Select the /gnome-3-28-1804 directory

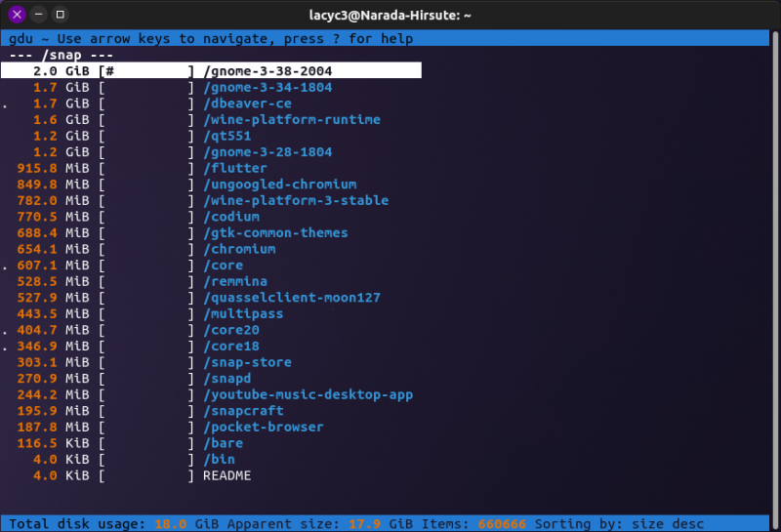(x=267, y=152)
